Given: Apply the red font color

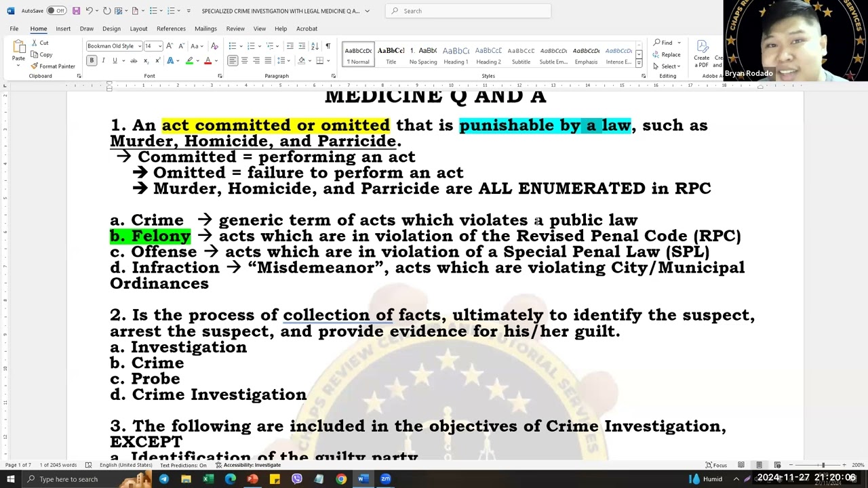Looking at the screenshot, I should tap(208, 61).
